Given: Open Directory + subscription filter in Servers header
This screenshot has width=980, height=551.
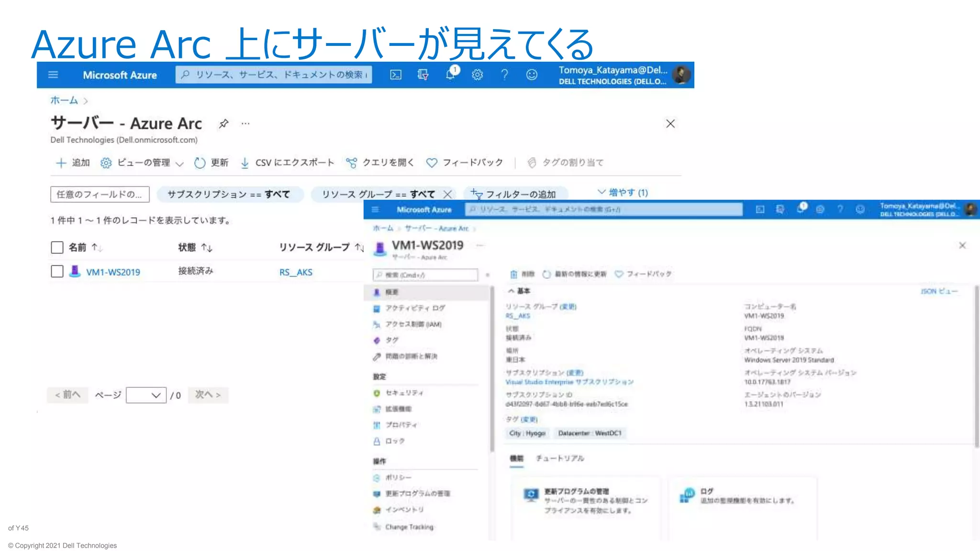Looking at the screenshot, I should point(423,75).
